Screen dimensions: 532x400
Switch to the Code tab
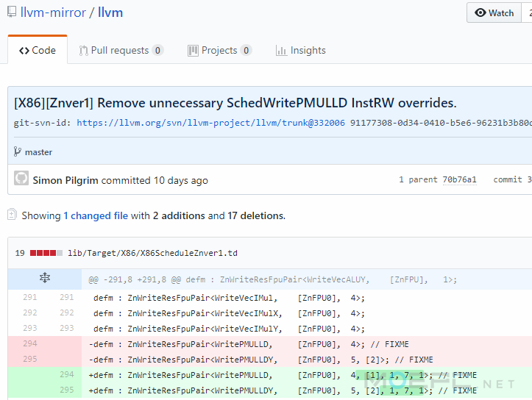(x=38, y=50)
